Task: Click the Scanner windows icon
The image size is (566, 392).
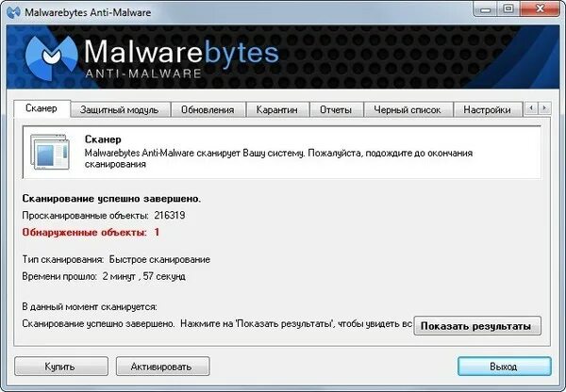Action: coord(50,152)
